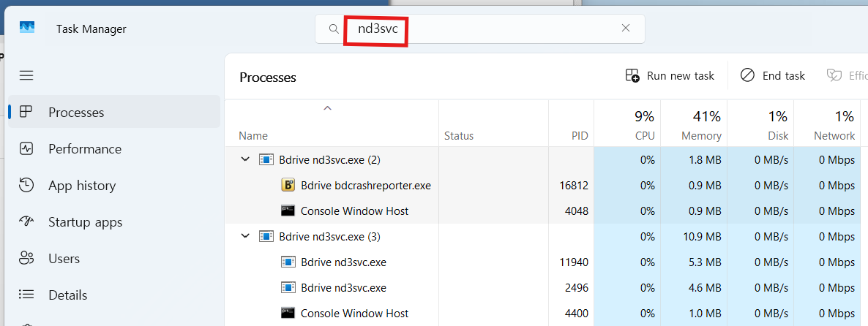This screenshot has height=326, width=868.
Task: Open the Details page
Action: (x=67, y=295)
